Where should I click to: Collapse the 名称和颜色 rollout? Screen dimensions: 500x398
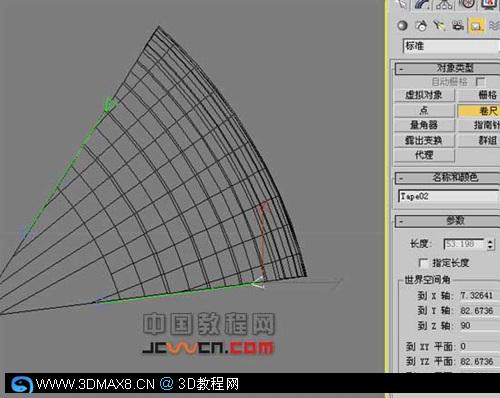tap(447, 178)
